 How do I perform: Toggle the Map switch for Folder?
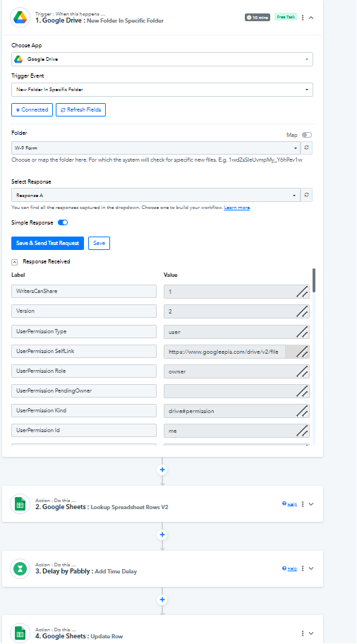click(x=306, y=135)
